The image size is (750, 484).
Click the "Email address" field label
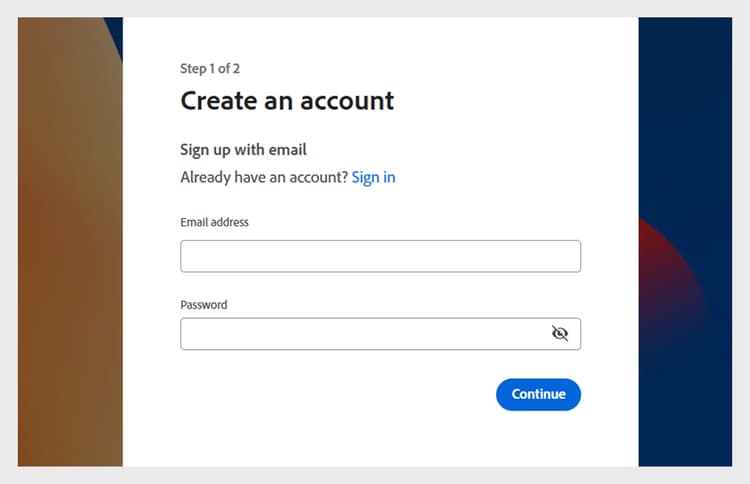[x=214, y=222]
